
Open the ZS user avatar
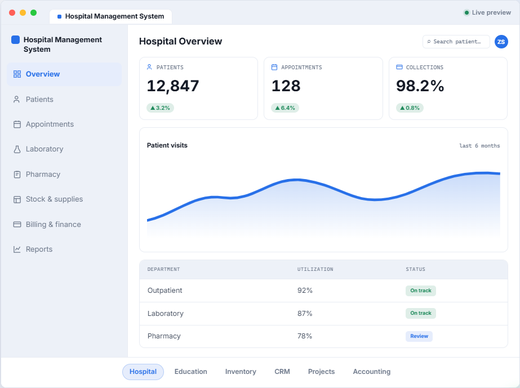coord(501,42)
